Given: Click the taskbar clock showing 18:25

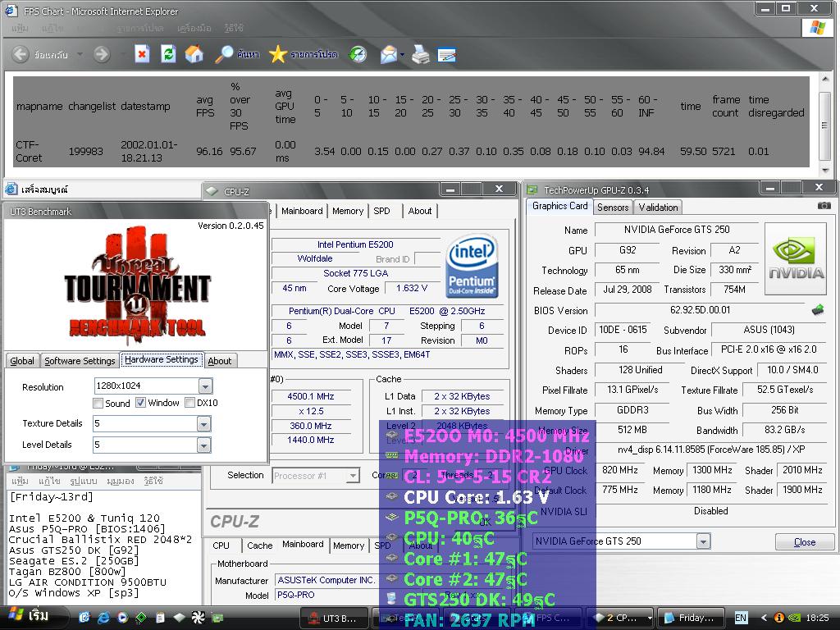Looking at the screenshot, I should coord(817,618).
